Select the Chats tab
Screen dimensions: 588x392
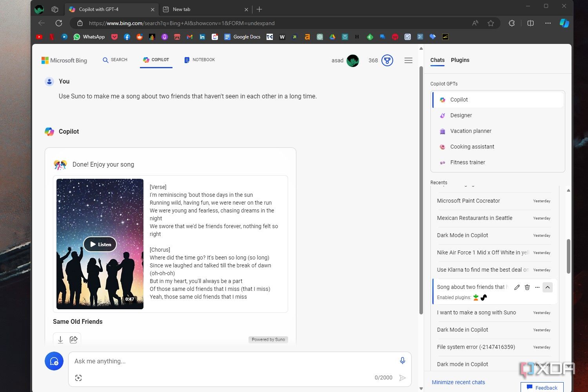437,60
